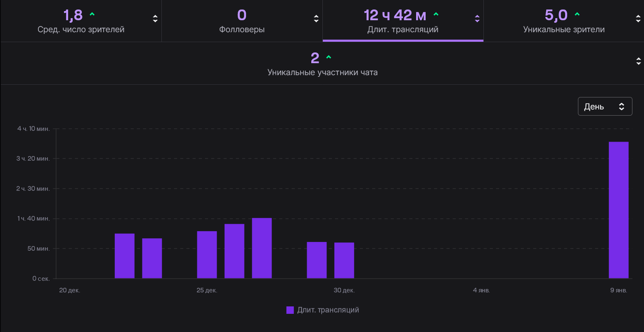Screen dimensions: 644x332
Task: Click the up-down selector arrows on 'Уникальные участники чата'
Action: 639,61
